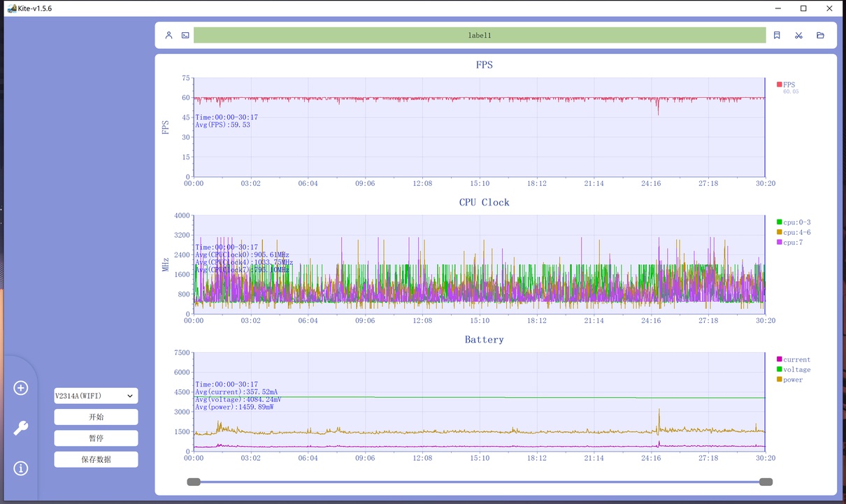This screenshot has width=846, height=504.
Task: Toggle the FPS series legend entry
Action: point(786,85)
